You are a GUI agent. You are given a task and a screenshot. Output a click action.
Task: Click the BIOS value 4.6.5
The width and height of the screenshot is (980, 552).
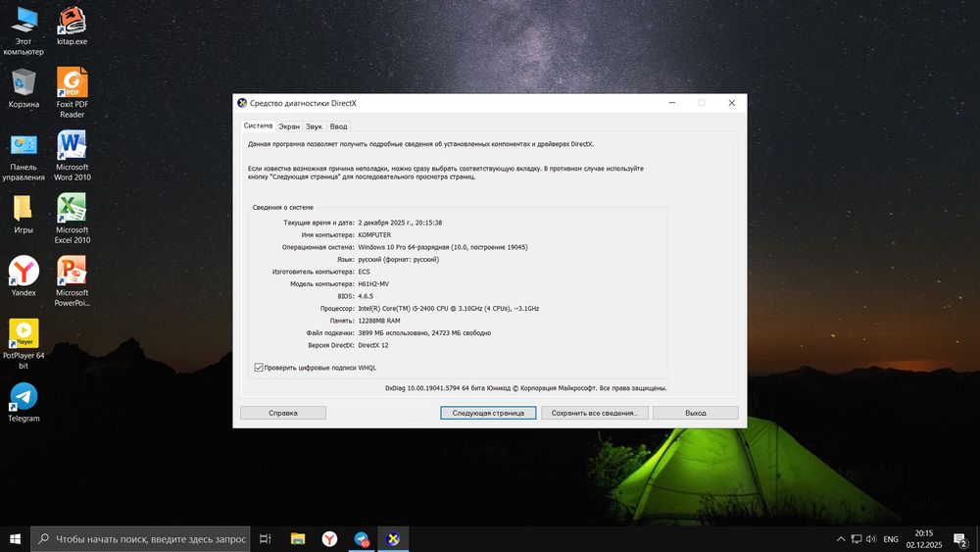tap(365, 296)
